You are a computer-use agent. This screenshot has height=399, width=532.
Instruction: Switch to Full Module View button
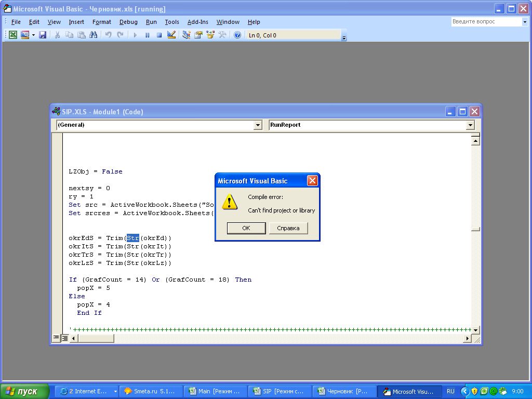coord(64,338)
